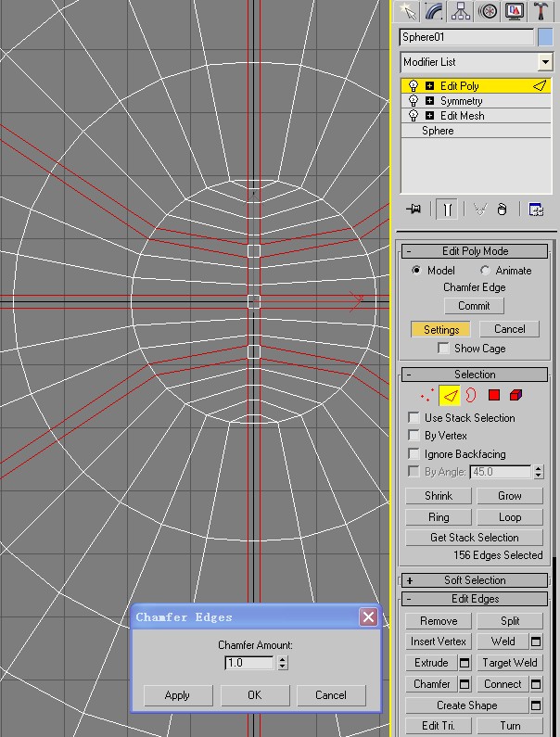Viewport: 560px width, 737px height.
Task: Expand the Soft Selection rollout
Action: pos(475,580)
